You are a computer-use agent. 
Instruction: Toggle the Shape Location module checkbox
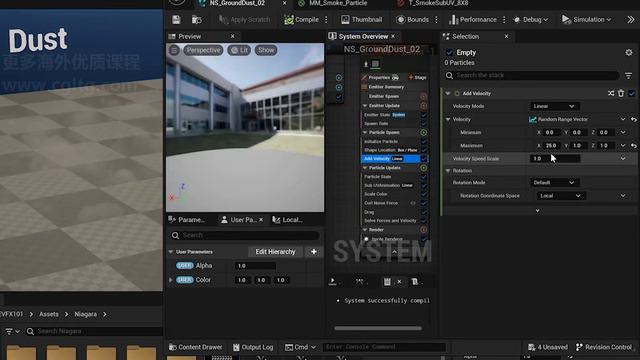coord(424,150)
